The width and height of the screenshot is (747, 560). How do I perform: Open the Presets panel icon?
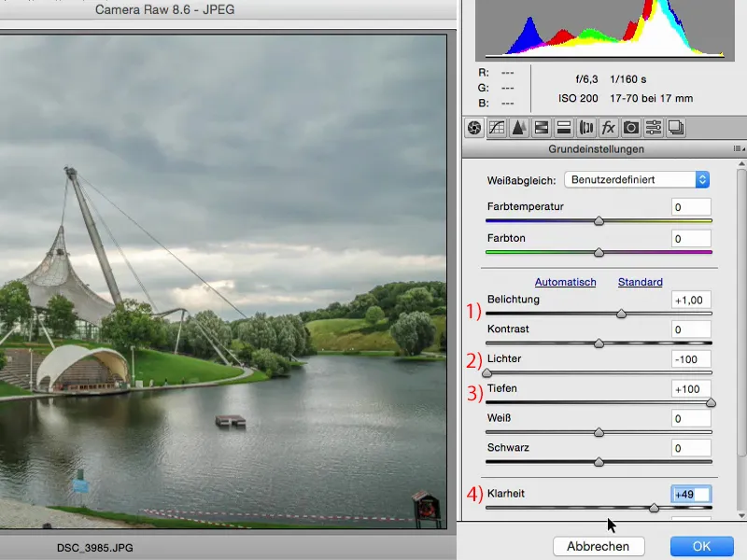(653, 128)
